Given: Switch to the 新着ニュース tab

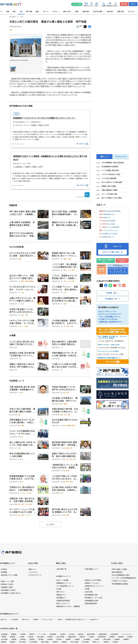Looking at the screenshot, I should pos(104,156).
